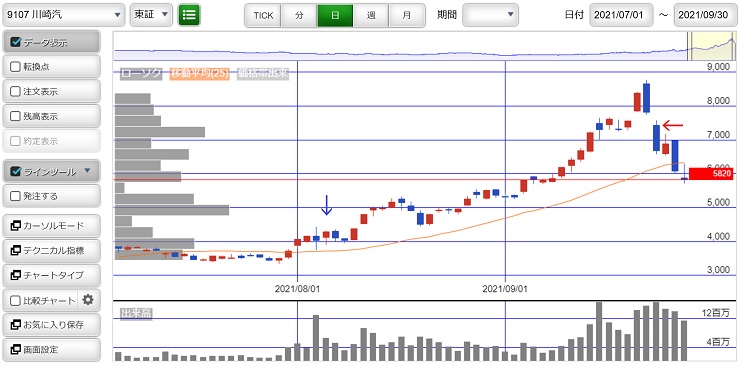Select 日 daily interval tab

pos(335,16)
